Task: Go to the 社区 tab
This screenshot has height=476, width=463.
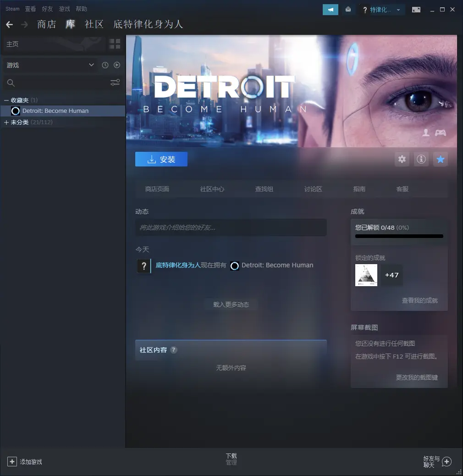Action: pyautogui.click(x=94, y=24)
